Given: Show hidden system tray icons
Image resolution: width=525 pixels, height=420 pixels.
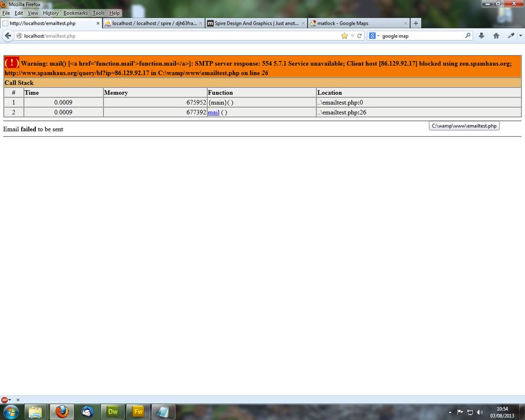Looking at the screenshot, I should click(450, 412).
